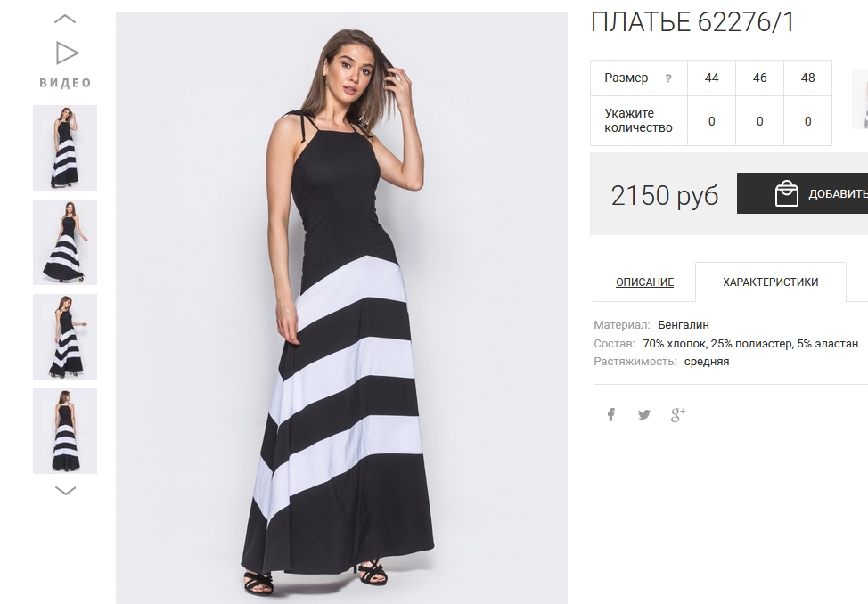Share on Facebook icon

(611, 414)
